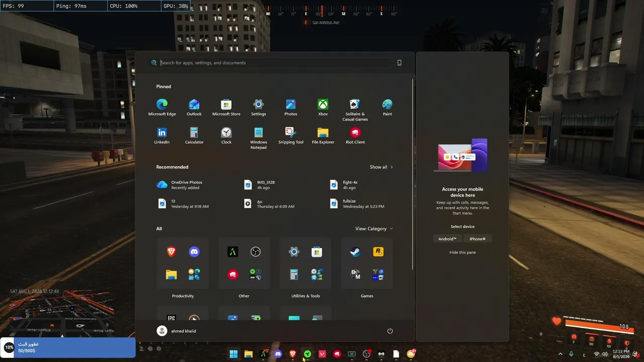644x362 pixels.
Task: Open the Paint app
Action: pos(387,108)
